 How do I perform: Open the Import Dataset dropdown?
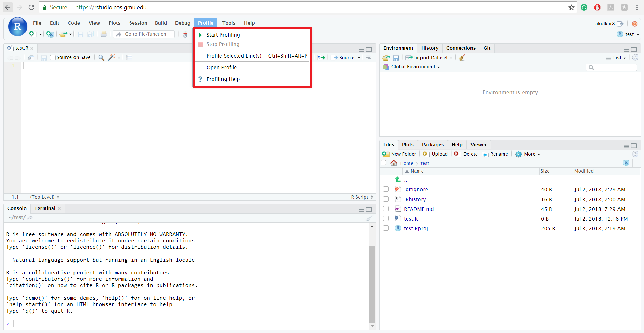429,58
